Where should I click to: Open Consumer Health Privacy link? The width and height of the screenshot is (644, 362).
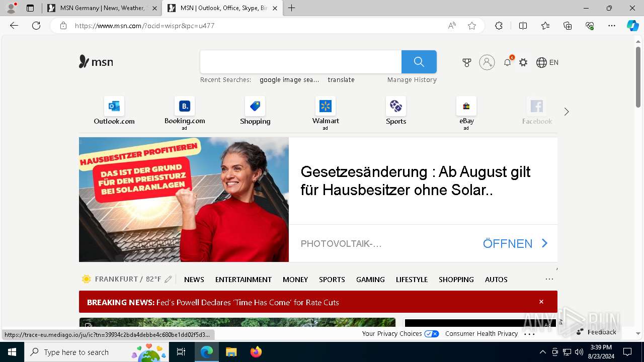point(481,333)
